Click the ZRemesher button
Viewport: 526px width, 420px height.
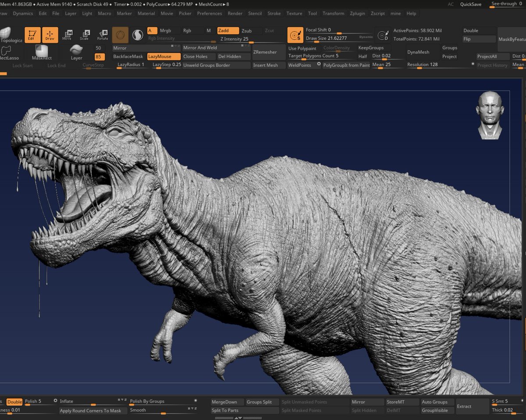click(x=265, y=52)
